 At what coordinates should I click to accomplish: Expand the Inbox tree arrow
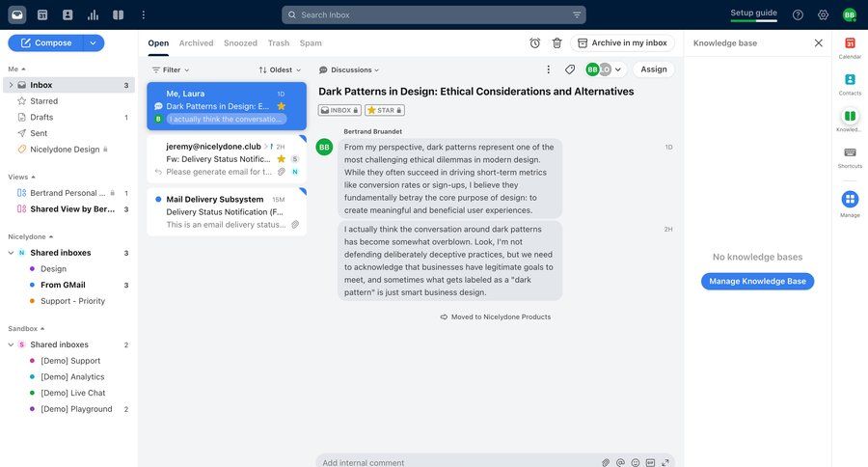pos(11,85)
